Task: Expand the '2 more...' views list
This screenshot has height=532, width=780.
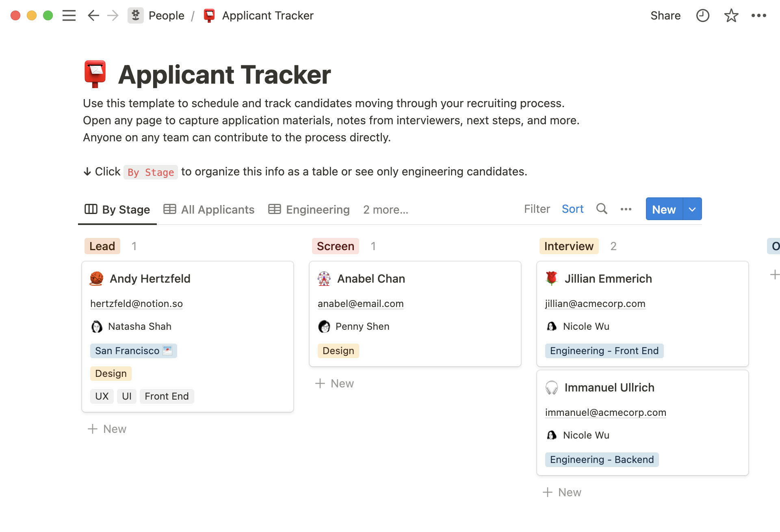Action: 385,210
